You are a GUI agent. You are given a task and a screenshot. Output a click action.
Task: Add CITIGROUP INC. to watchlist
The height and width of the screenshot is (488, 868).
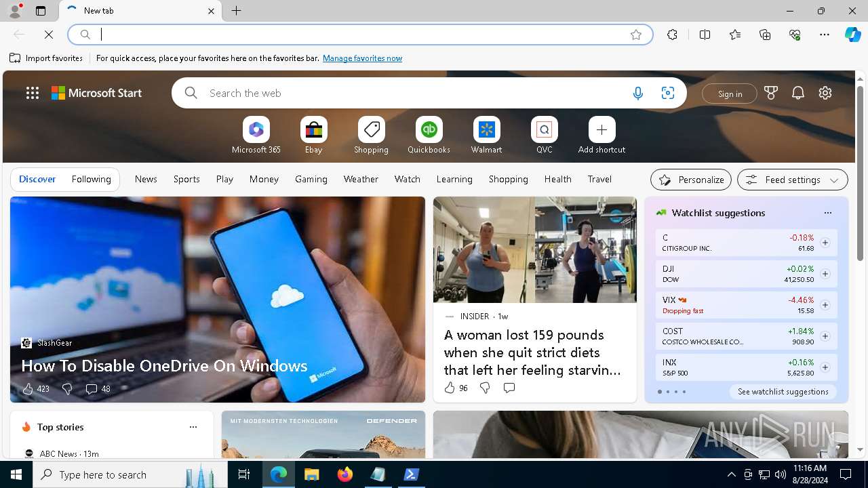point(825,243)
